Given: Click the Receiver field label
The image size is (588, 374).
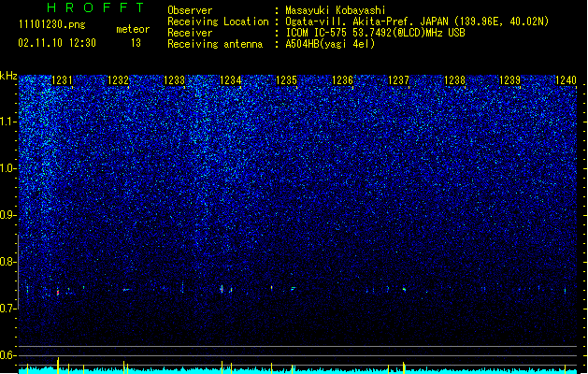Looking at the screenshot, I should (x=190, y=33).
